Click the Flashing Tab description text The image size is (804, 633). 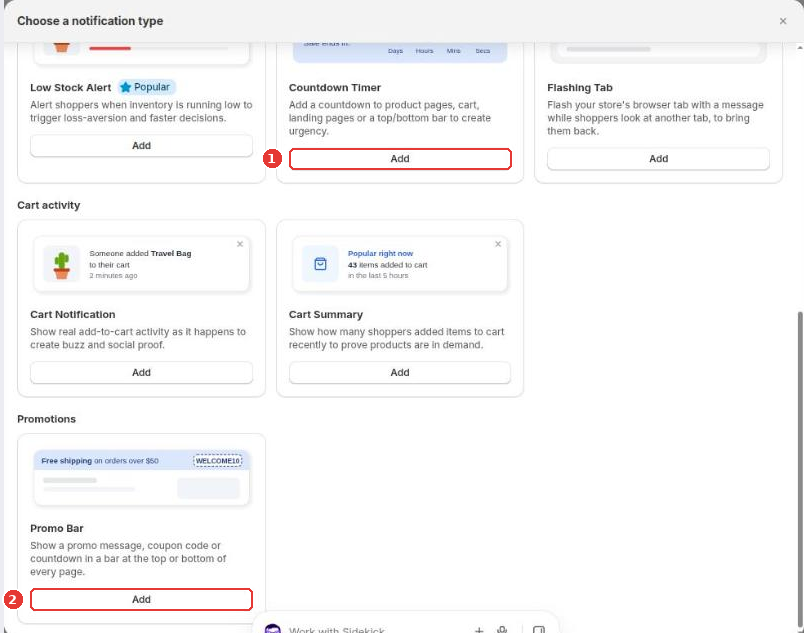tap(655, 118)
